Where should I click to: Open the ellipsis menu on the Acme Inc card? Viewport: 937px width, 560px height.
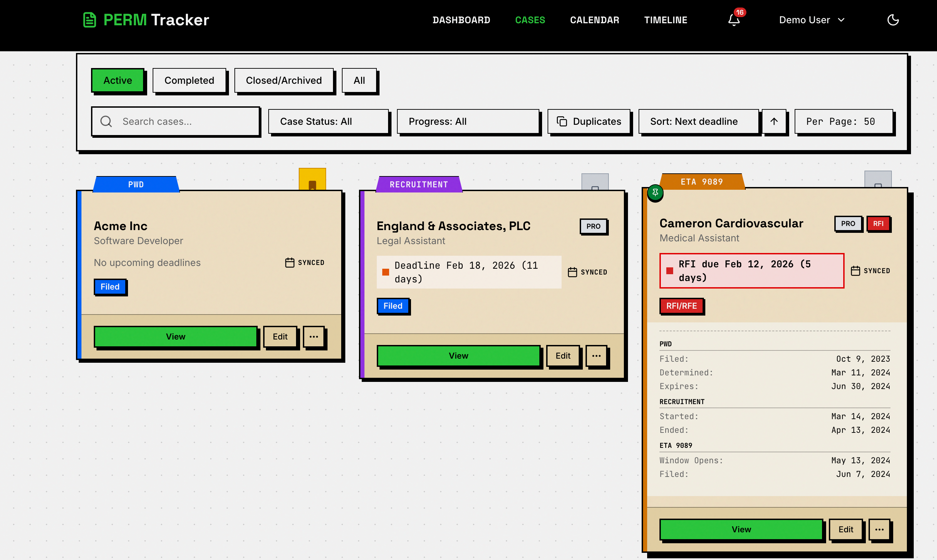click(313, 336)
